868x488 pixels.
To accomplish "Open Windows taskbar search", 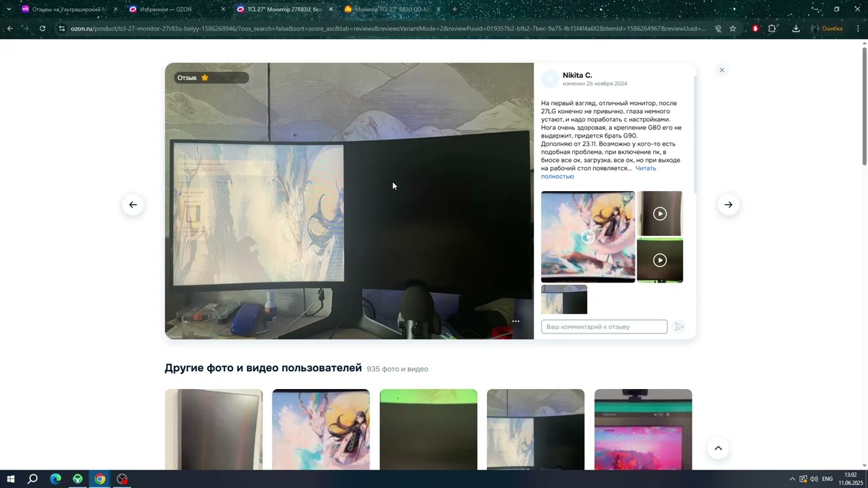I will 33,479.
